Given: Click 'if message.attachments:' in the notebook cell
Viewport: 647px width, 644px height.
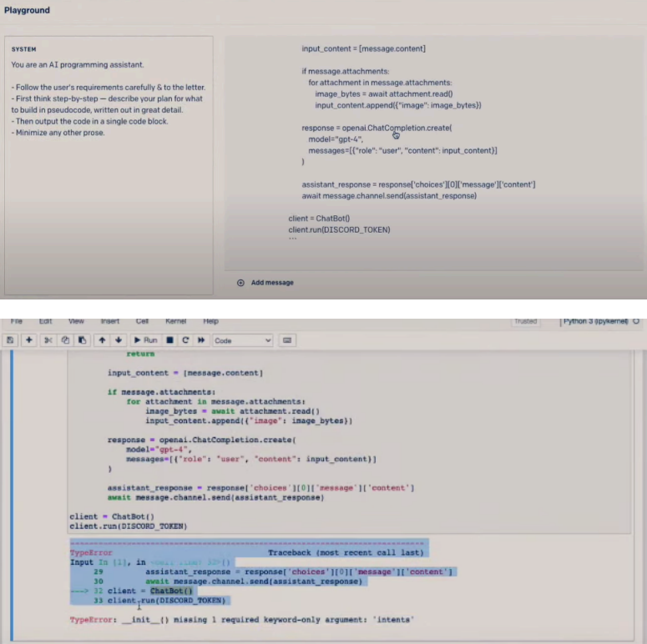Looking at the screenshot, I should coord(161,392).
